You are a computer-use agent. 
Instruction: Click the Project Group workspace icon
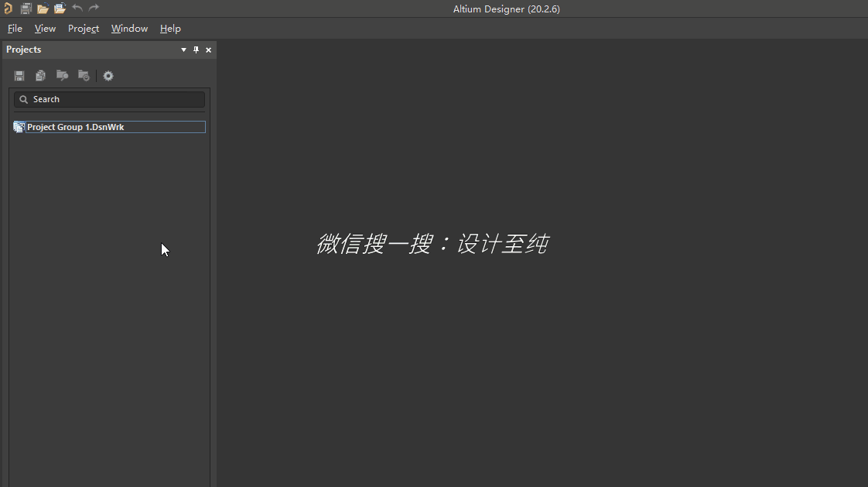tap(19, 127)
